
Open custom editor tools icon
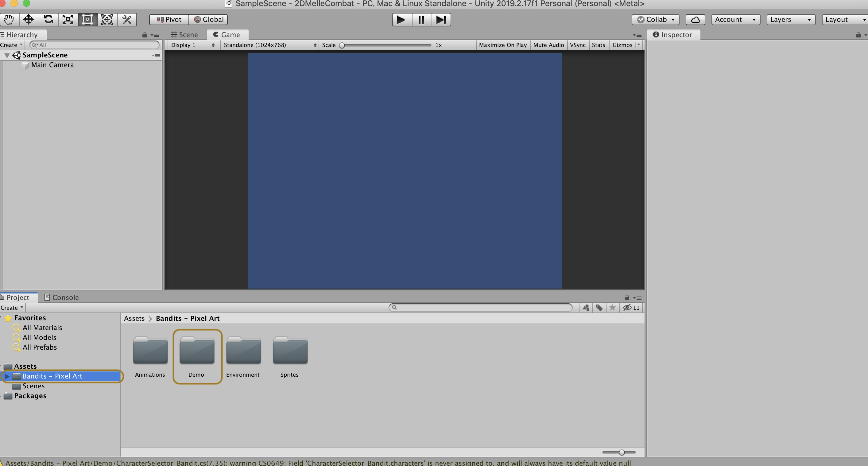[127, 20]
